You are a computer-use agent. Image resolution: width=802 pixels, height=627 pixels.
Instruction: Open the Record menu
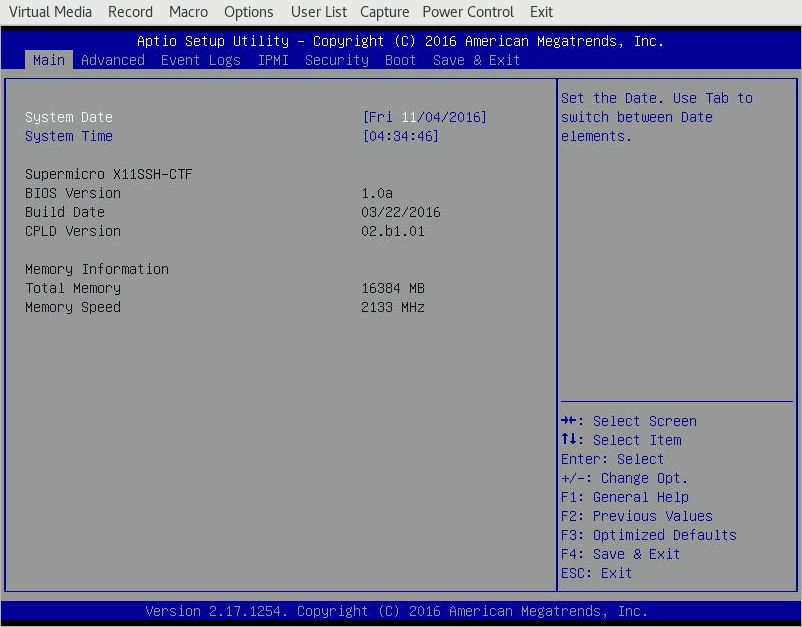click(x=130, y=12)
